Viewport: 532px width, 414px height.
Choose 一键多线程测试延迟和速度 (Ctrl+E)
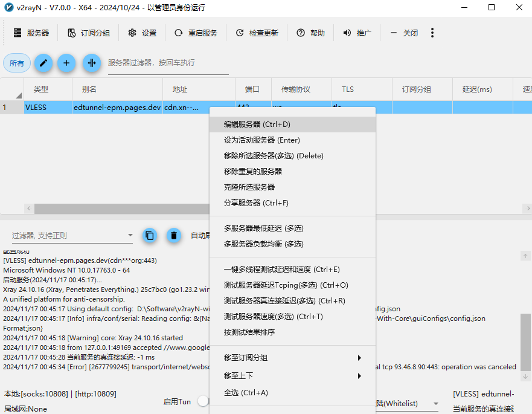coord(292,270)
